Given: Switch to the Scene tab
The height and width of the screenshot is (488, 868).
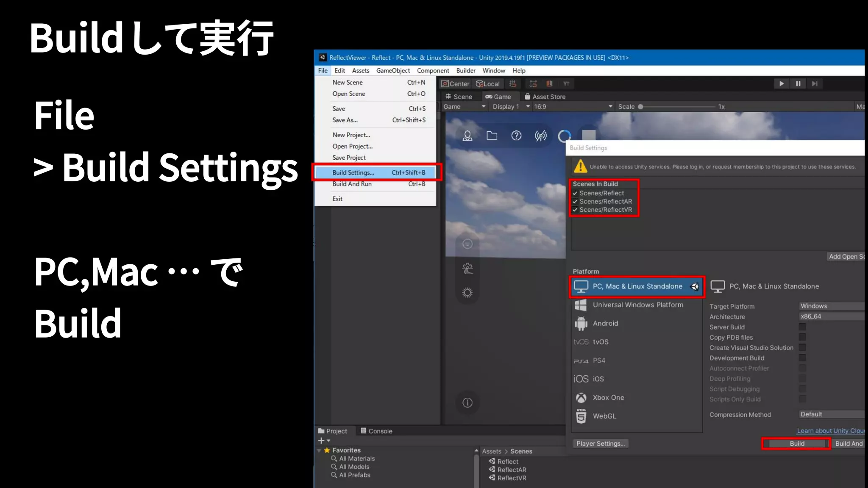Looking at the screenshot, I should (x=459, y=97).
